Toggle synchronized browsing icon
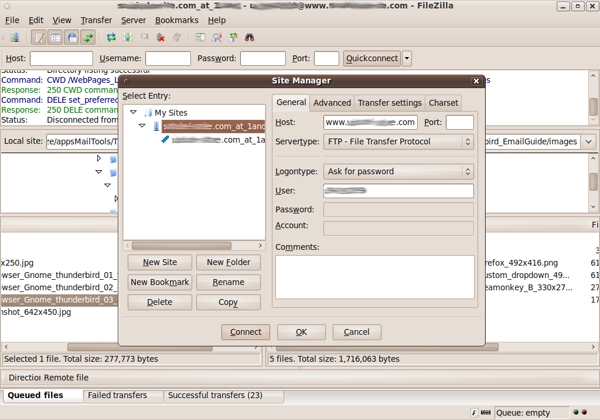 tap(233, 37)
